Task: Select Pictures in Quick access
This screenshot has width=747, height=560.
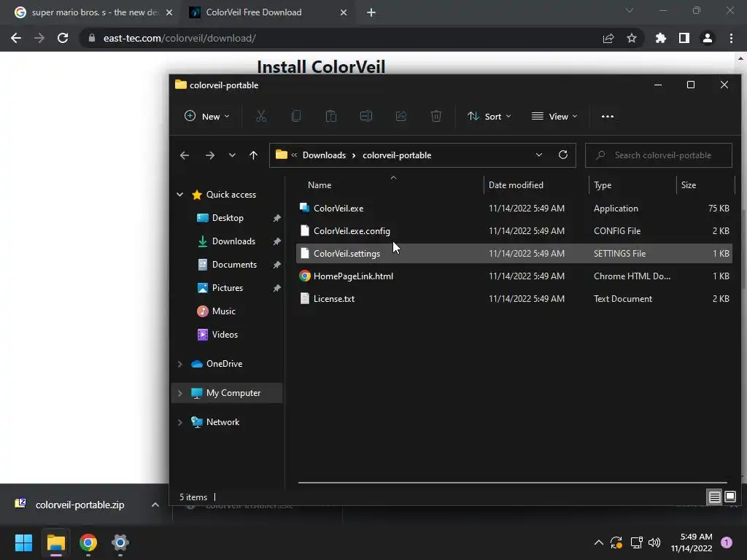Action: click(x=228, y=287)
